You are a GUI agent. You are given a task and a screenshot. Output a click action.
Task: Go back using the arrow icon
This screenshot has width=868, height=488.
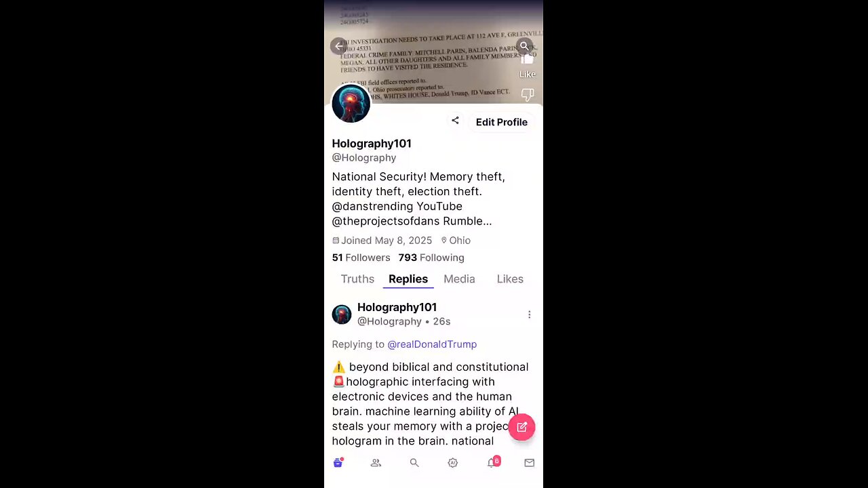tap(339, 46)
